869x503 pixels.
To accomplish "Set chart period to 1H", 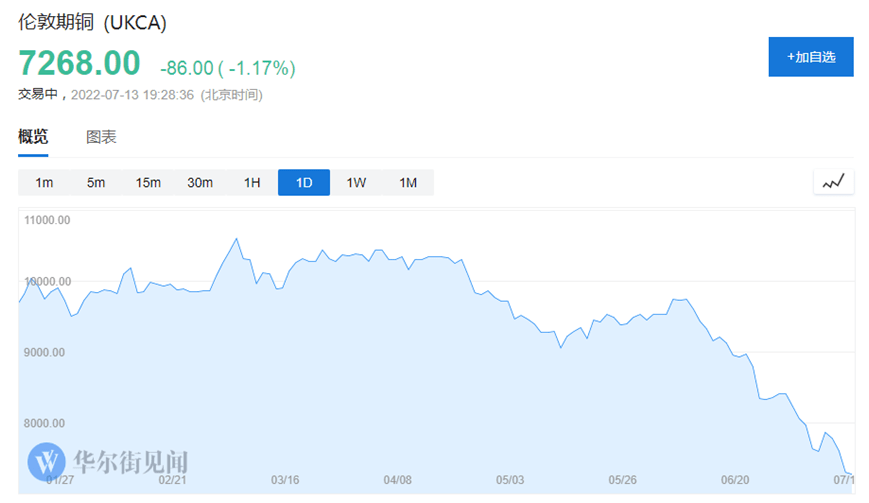I will pyautogui.click(x=252, y=182).
